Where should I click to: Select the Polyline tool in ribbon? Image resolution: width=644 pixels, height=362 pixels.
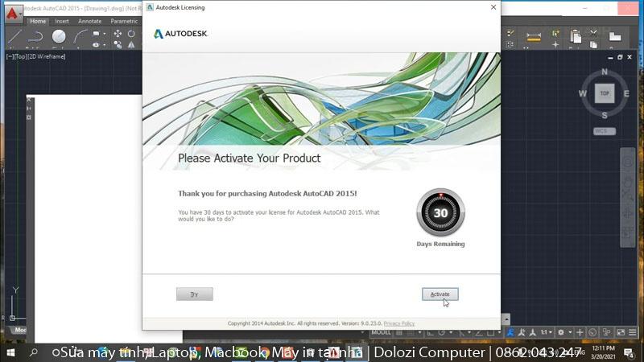(x=35, y=37)
